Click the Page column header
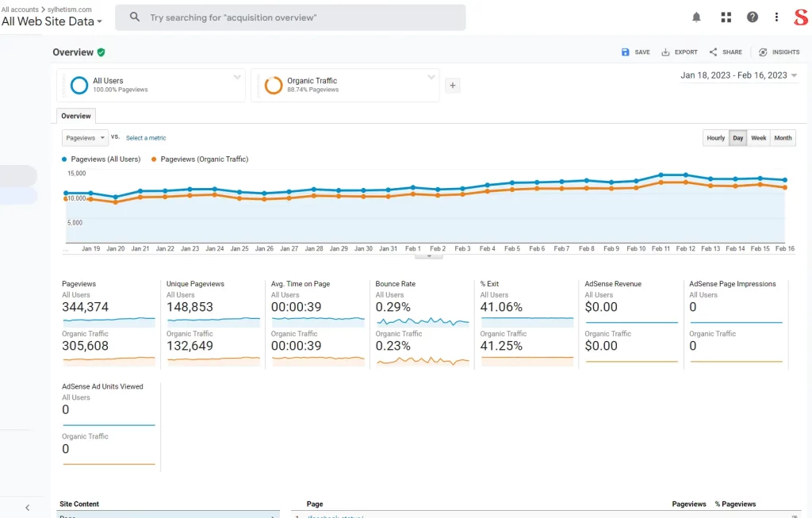 (315, 504)
